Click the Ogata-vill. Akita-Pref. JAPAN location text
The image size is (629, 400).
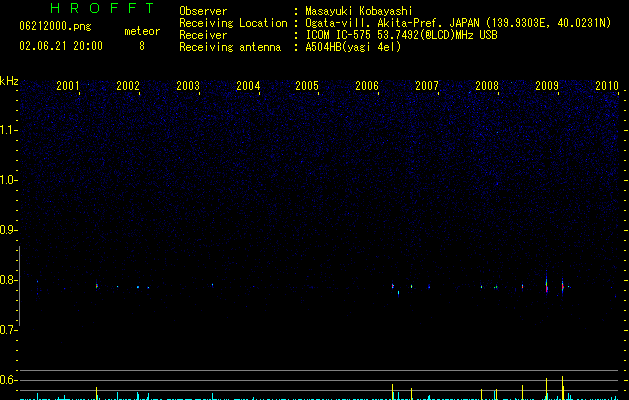click(458, 23)
